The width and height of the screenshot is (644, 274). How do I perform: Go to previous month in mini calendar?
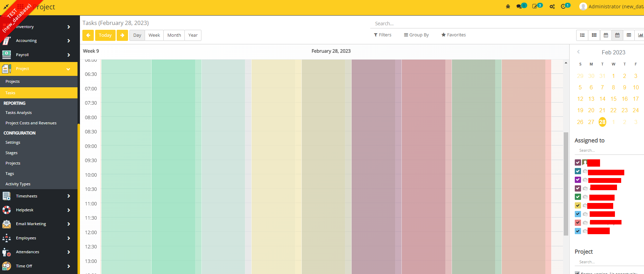tap(578, 52)
